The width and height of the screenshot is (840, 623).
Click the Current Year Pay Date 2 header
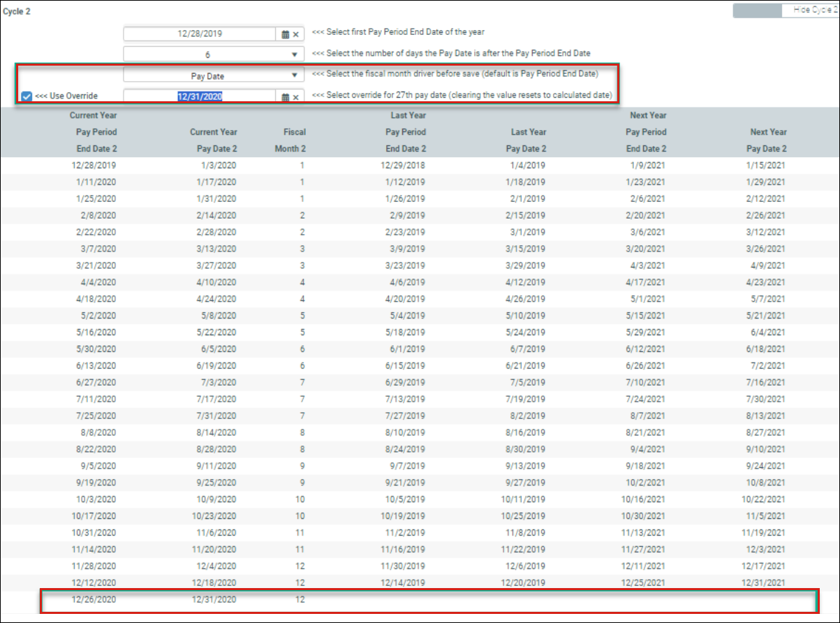pos(214,140)
